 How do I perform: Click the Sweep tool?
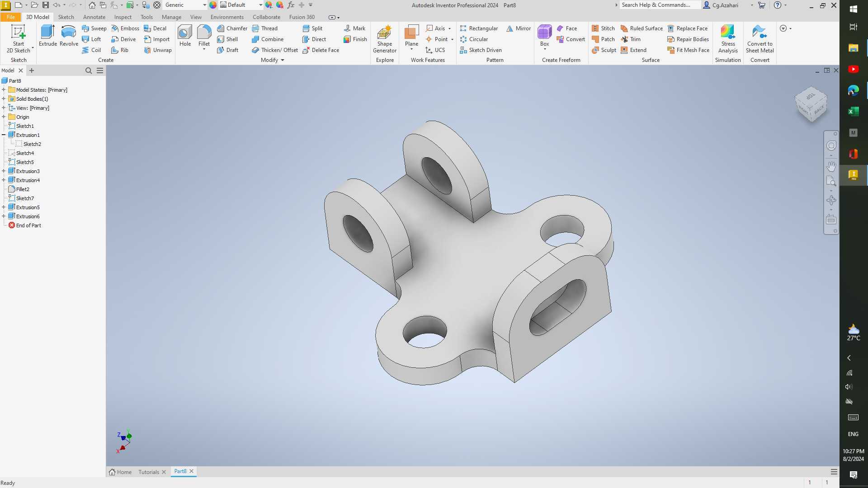pyautogui.click(x=94, y=28)
